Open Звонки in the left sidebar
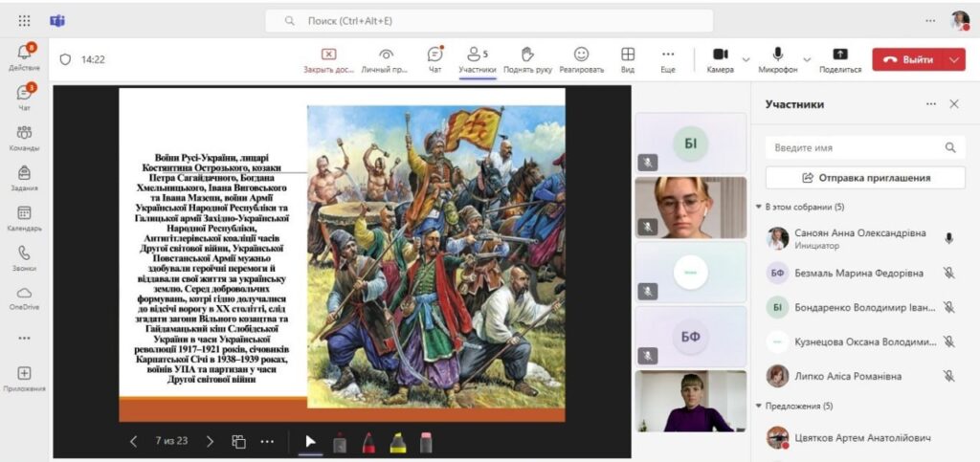Screen dimensions: 980x462 coord(24,258)
